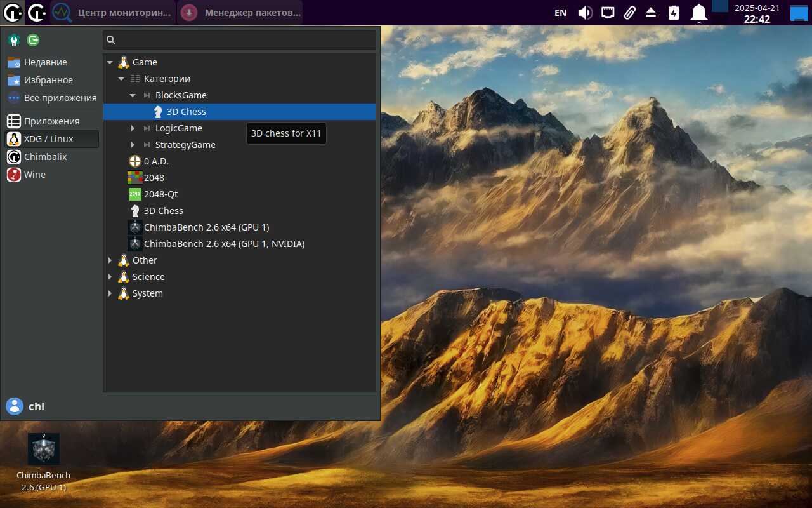Viewport: 812px width, 508px height.
Task: Expand the System tree node
Action: coord(110,293)
